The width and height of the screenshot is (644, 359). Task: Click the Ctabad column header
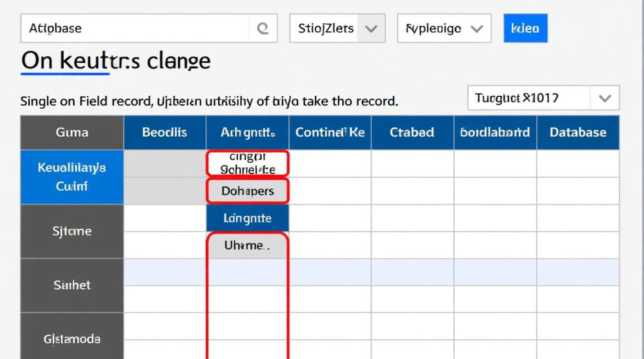pos(412,133)
